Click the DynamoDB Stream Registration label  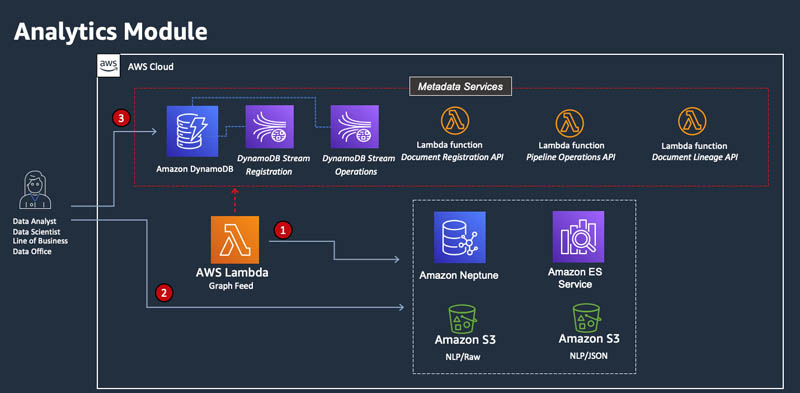(273, 165)
